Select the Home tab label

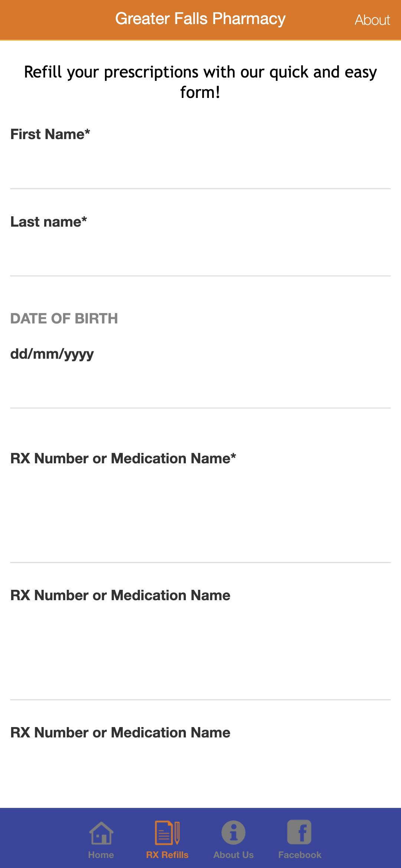(x=101, y=855)
